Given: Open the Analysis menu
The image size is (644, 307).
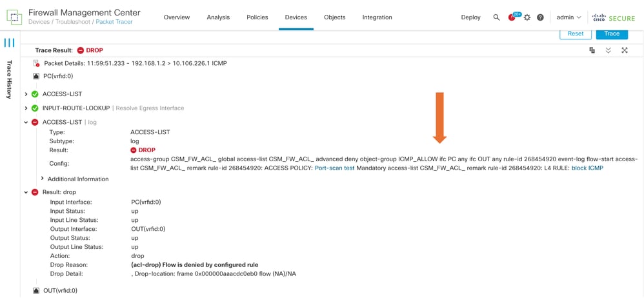Looking at the screenshot, I should click(218, 17).
